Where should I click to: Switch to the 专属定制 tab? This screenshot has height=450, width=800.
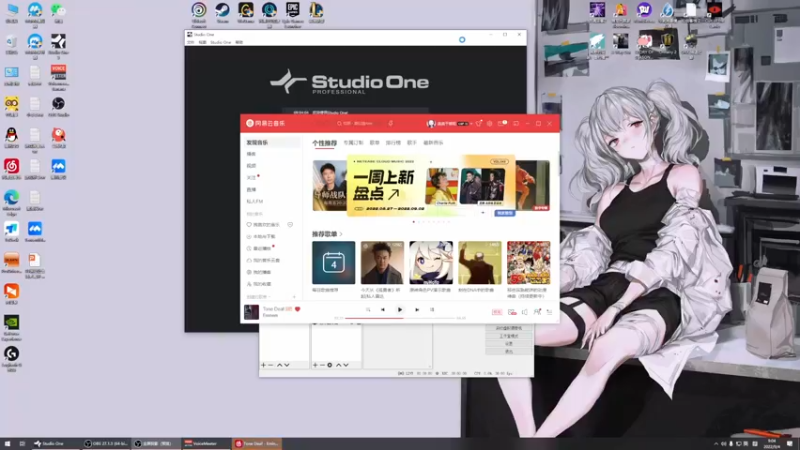[353, 143]
